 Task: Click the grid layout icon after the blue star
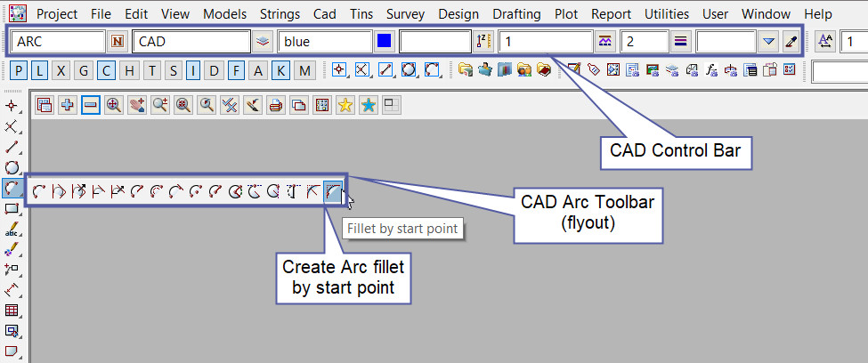tap(392, 105)
